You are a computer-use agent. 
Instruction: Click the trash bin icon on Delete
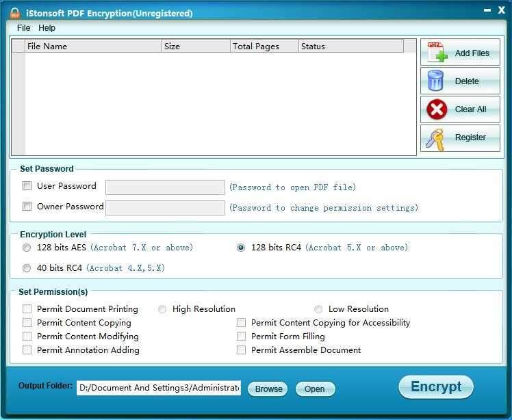435,81
